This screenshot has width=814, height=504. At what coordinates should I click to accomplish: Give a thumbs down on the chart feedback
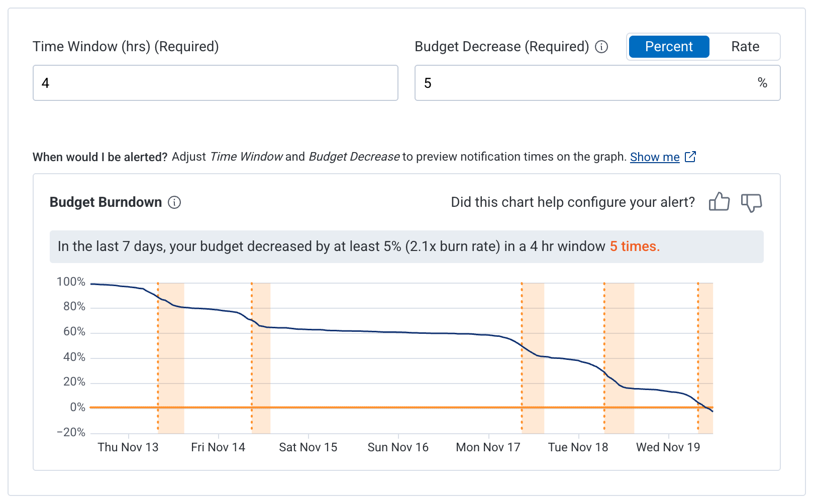pyautogui.click(x=752, y=202)
